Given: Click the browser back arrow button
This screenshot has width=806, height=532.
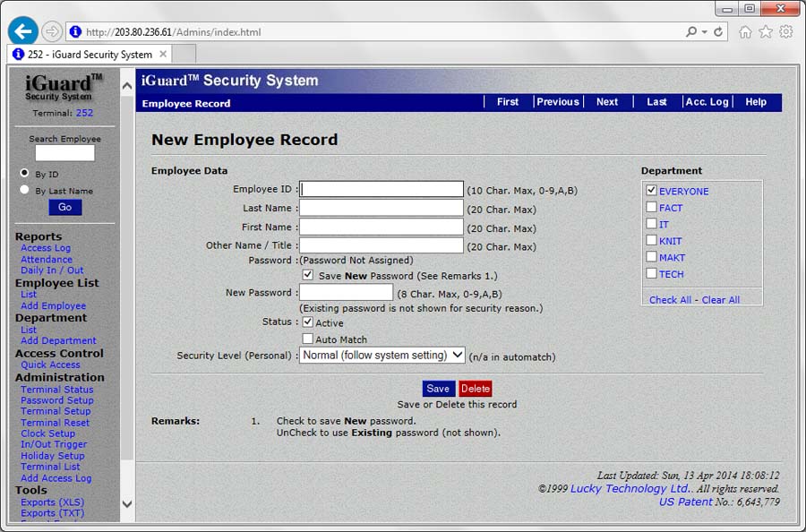Looking at the screenshot, I should (x=22, y=31).
